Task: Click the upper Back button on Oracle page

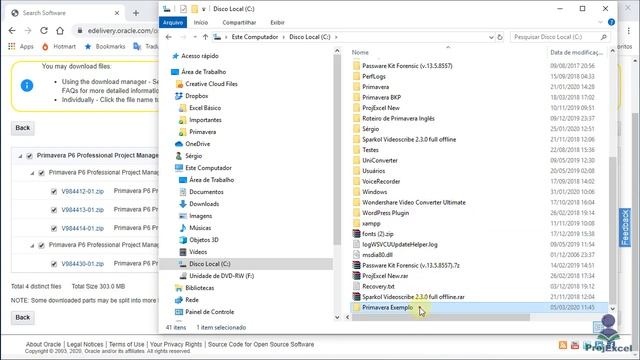Action: pyautogui.click(x=22, y=128)
